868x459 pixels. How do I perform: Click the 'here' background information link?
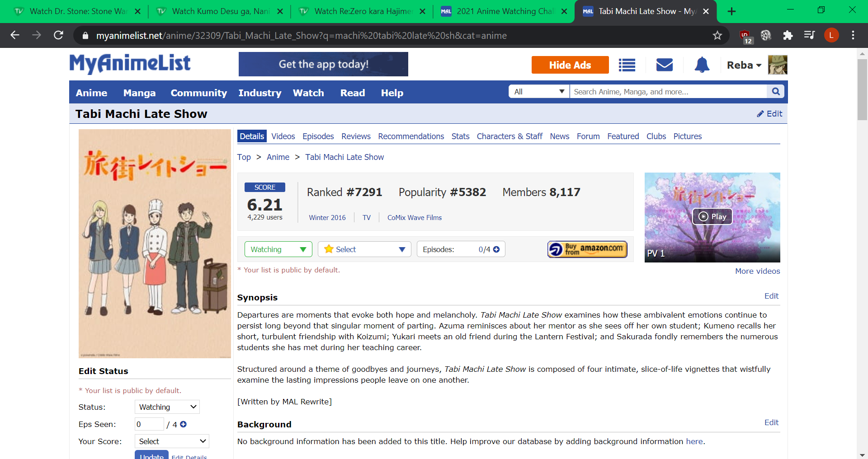[x=694, y=441]
